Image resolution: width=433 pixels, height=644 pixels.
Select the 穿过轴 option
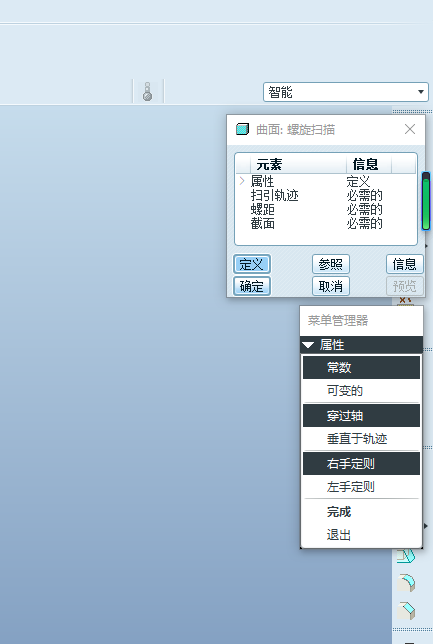point(361,416)
